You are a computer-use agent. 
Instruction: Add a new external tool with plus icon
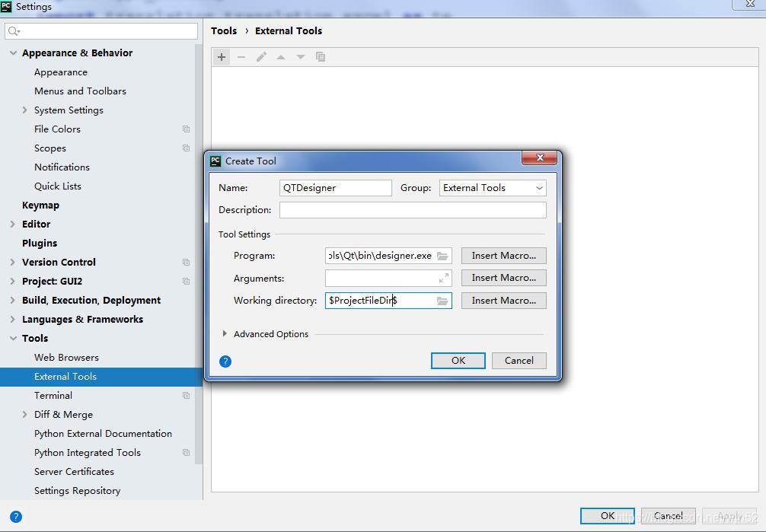(x=222, y=57)
